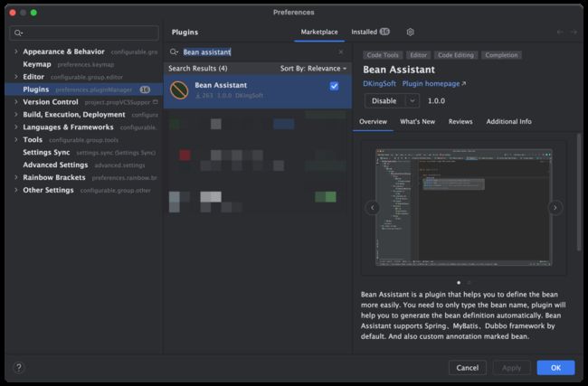Open the Reviews tab

pos(460,121)
